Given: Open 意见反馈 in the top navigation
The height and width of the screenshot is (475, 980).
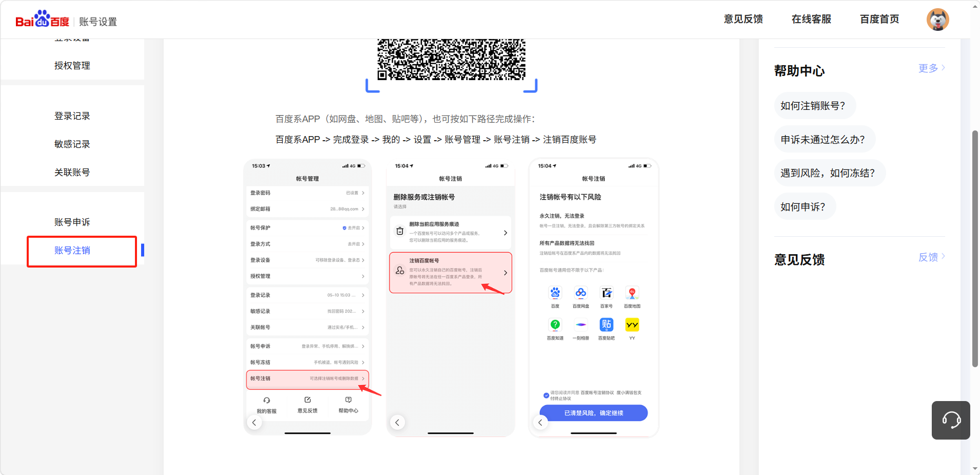Looking at the screenshot, I should click(743, 19).
